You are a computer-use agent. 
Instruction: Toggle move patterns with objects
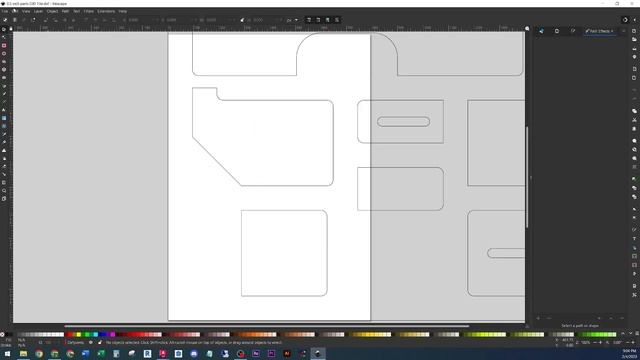[337, 20]
